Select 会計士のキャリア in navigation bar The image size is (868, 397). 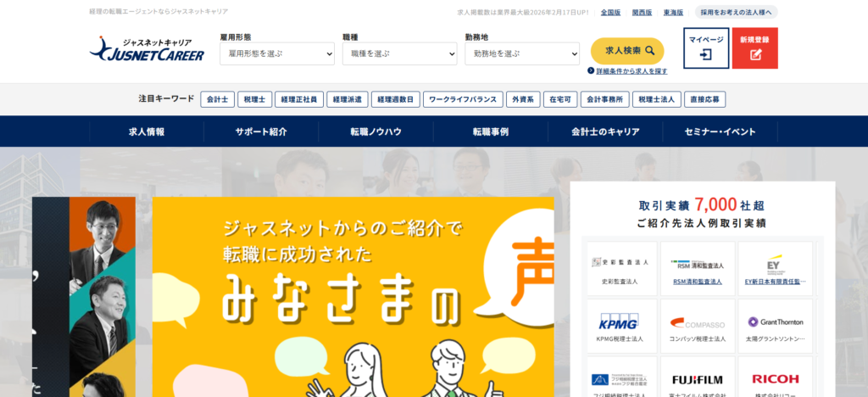[x=605, y=131]
